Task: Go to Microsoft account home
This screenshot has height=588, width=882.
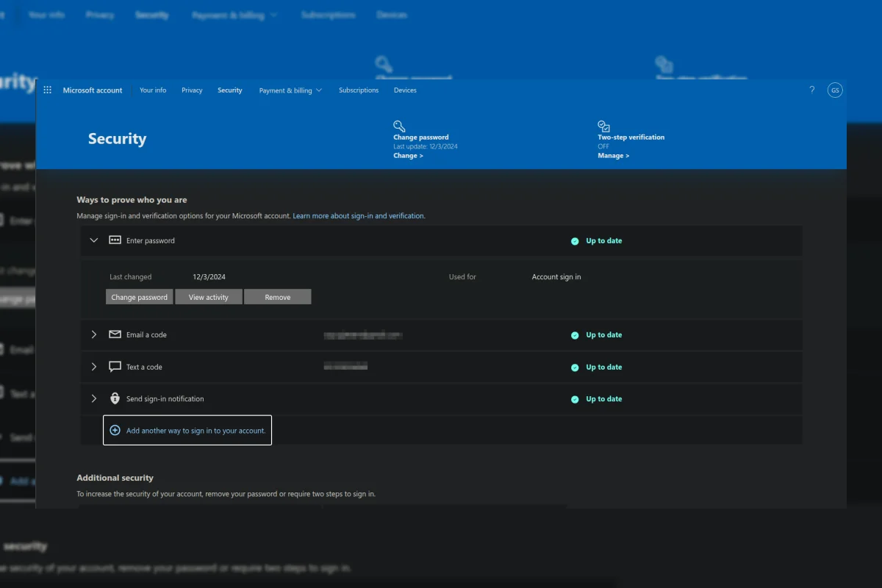Action: coord(93,90)
